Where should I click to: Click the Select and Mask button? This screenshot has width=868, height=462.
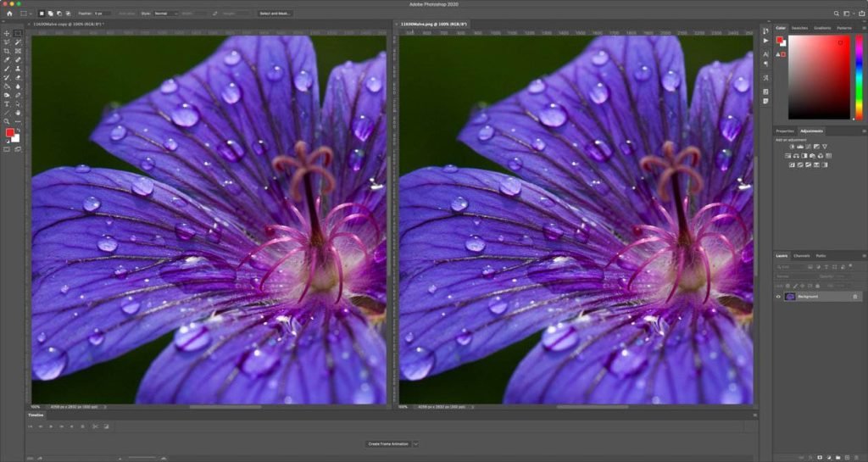coord(274,14)
